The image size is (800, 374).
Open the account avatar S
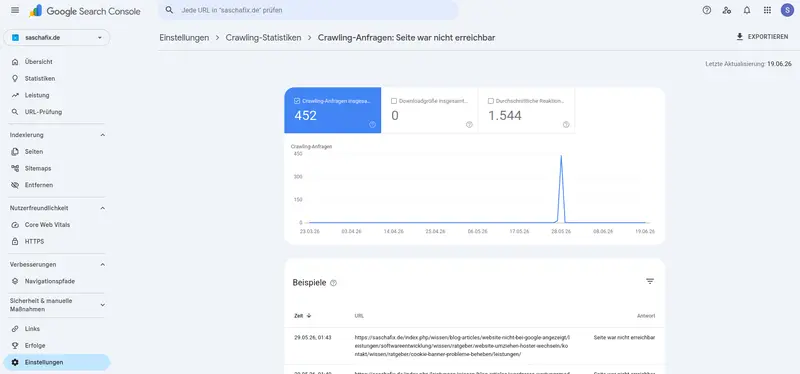(787, 10)
